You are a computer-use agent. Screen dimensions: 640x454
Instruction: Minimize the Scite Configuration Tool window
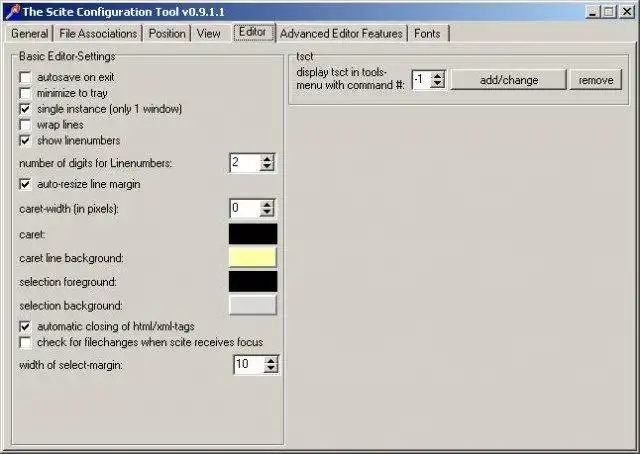[x=593, y=11]
